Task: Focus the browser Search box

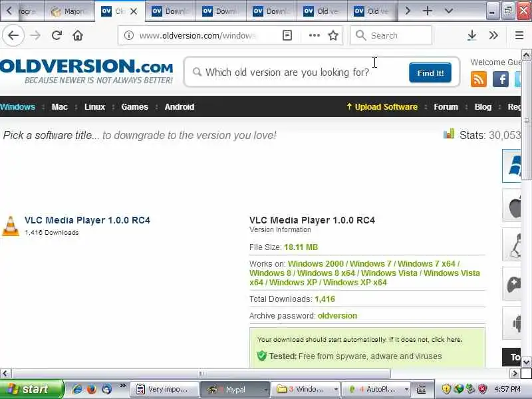Action: tap(391, 35)
